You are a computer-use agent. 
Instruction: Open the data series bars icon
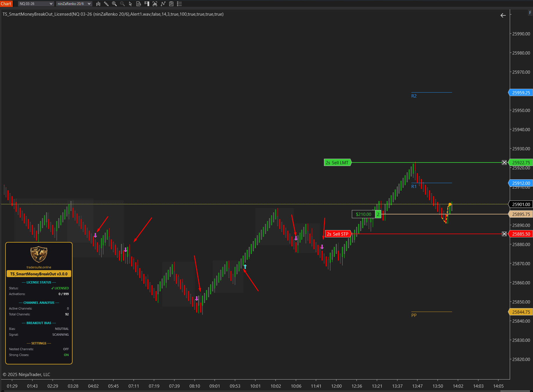pyautogui.click(x=155, y=4)
